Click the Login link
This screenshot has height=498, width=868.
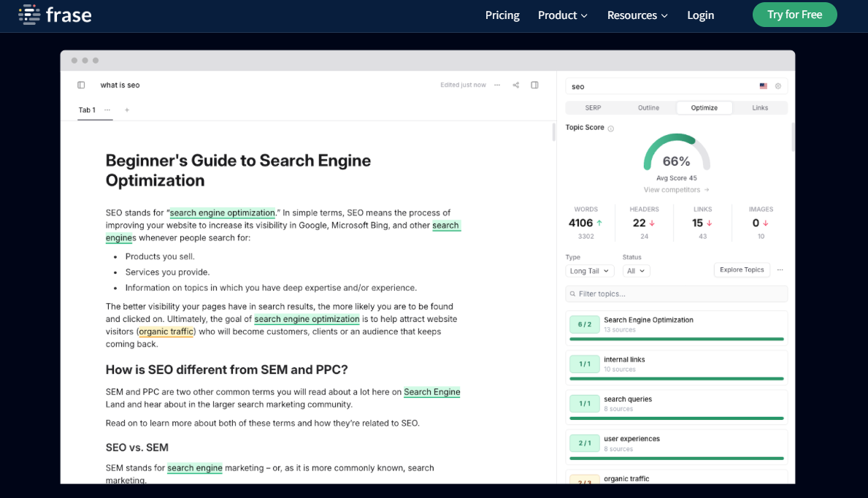[700, 15]
